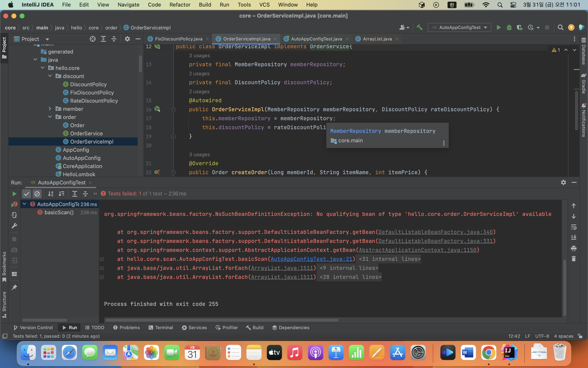The width and height of the screenshot is (588, 368).
Task: Sort test results alphabetically
Action: pos(51,194)
